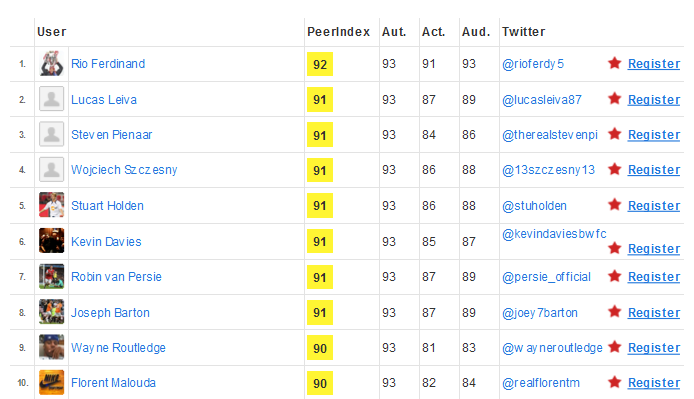694x399 pixels.
Task: Open the Wayne Routledge profile link
Action: pyautogui.click(x=118, y=348)
